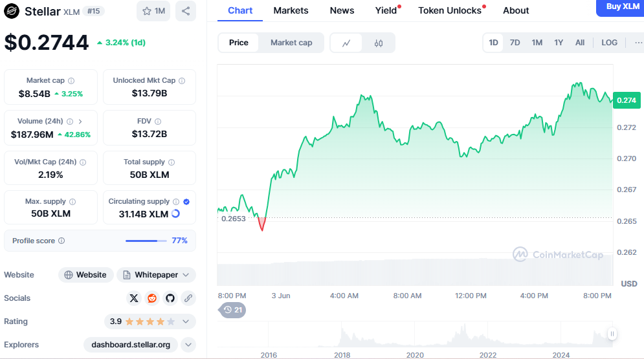Click Volume (24h) info icon
The height and width of the screenshot is (359, 644).
[70, 122]
